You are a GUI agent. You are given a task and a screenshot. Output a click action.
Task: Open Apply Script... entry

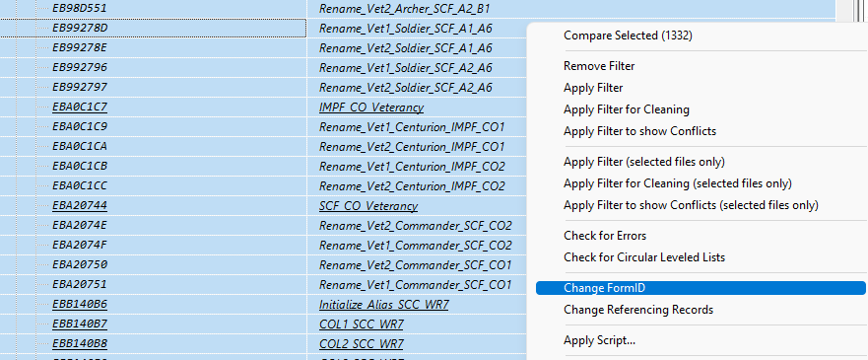pos(599,340)
